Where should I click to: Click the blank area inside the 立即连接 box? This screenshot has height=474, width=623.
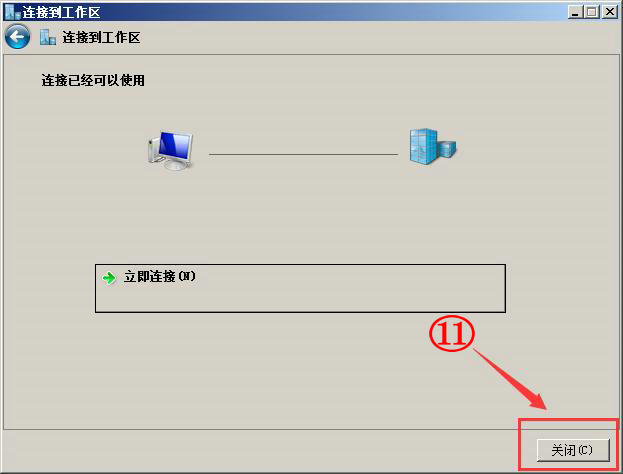pos(350,296)
